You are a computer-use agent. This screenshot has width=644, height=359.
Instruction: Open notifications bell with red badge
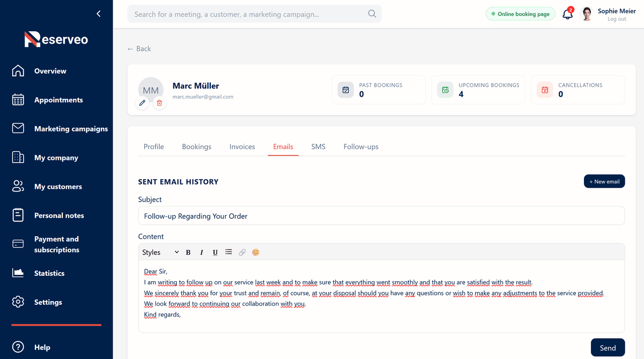(568, 14)
